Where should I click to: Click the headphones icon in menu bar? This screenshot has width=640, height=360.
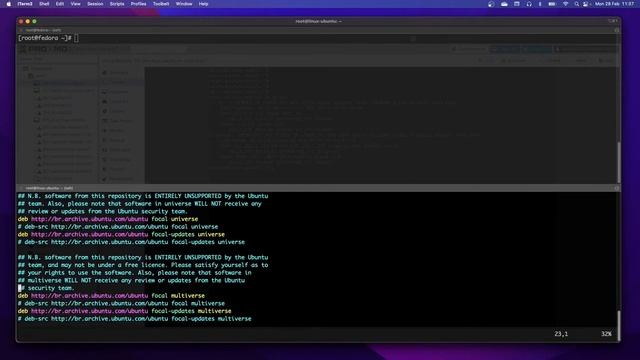click(x=529, y=4)
